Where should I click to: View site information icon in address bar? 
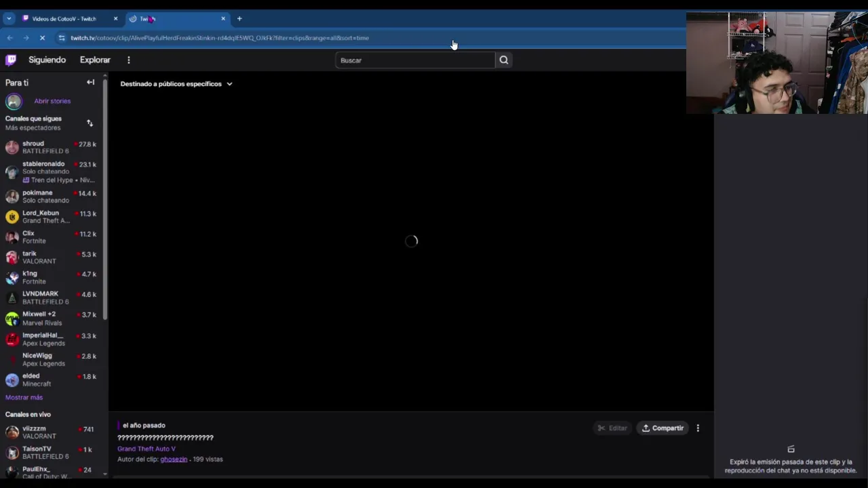click(x=62, y=38)
